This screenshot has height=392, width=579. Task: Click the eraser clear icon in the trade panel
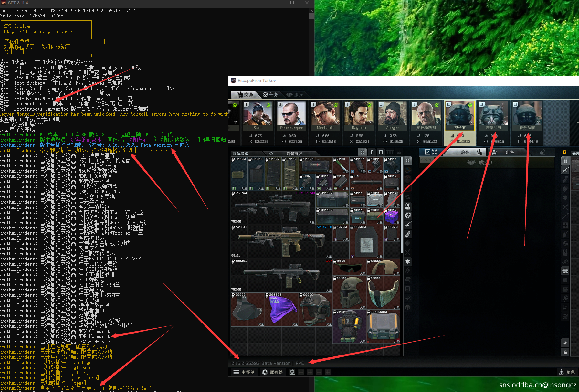[x=542, y=152]
